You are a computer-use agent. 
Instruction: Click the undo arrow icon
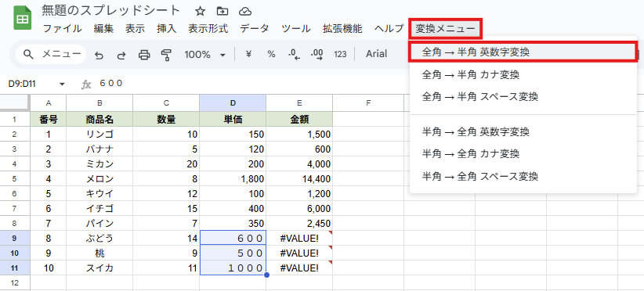[x=99, y=55]
